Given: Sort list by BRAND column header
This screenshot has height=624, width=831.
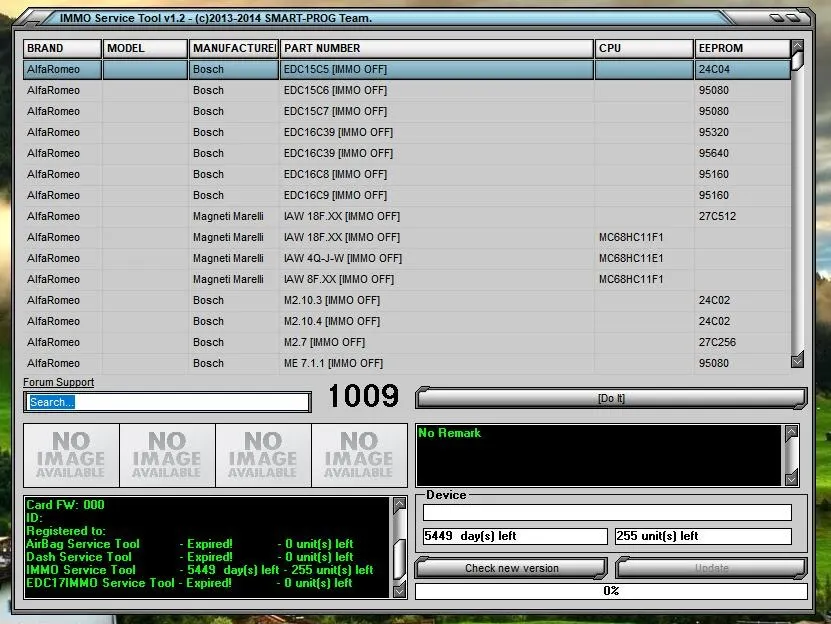Looking at the screenshot, I should [x=62, y=48].
